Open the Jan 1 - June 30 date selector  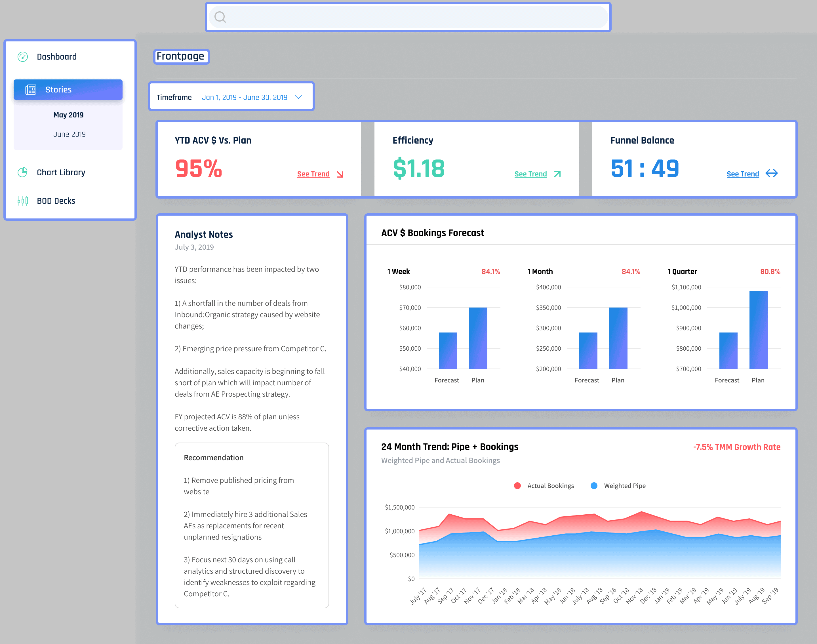pos(245,97)
